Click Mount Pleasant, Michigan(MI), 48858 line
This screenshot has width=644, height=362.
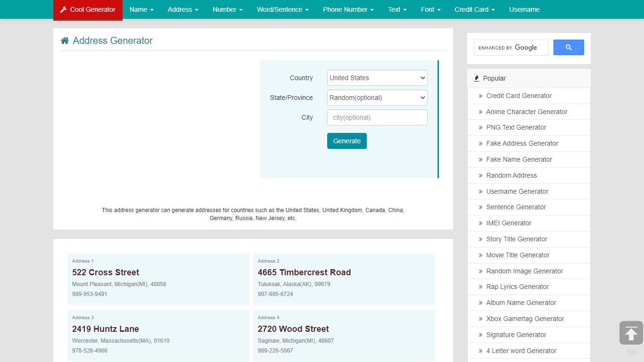click(x=119, y=284)
